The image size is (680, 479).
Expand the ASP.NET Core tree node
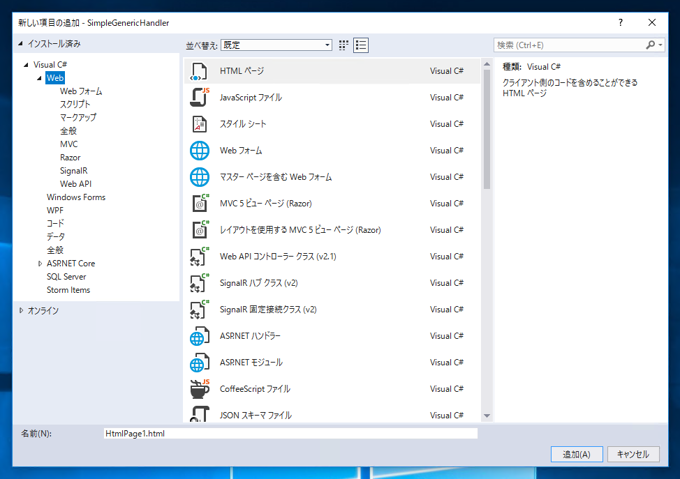(x=40, y=264)
